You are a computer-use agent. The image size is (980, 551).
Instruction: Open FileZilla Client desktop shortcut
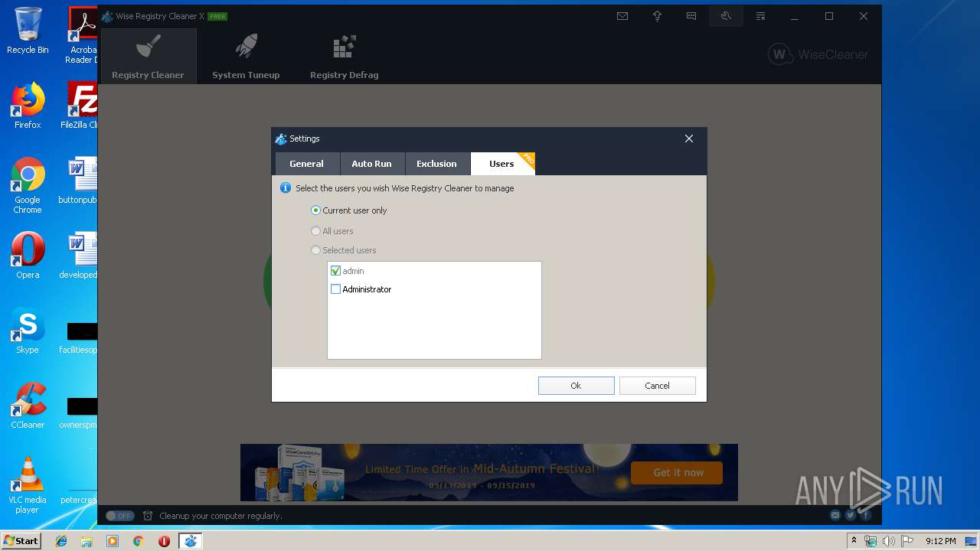[x=79, y=106]
